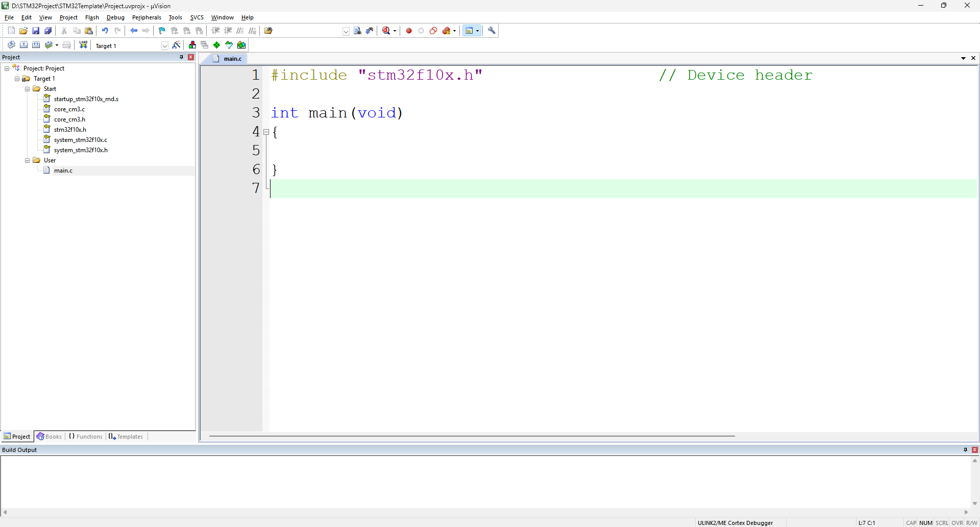Click the editor horizontal scrollbar
Screen dimensions: 980x527
pyautogui.click(x=472, y=436)
